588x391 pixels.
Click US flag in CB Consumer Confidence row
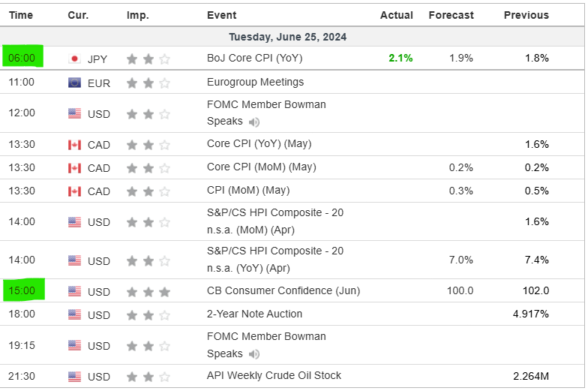point(74,291)
